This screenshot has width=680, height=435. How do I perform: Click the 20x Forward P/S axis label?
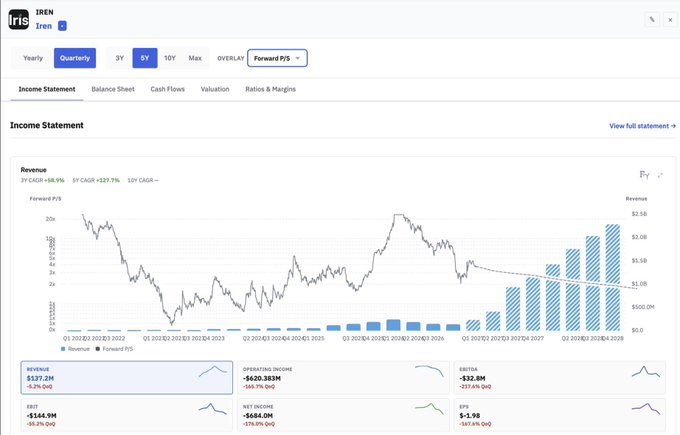[50, 219]
